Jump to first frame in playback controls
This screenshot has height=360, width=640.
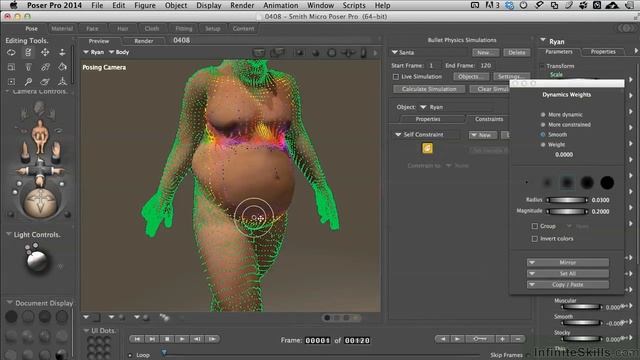point(137,339)
